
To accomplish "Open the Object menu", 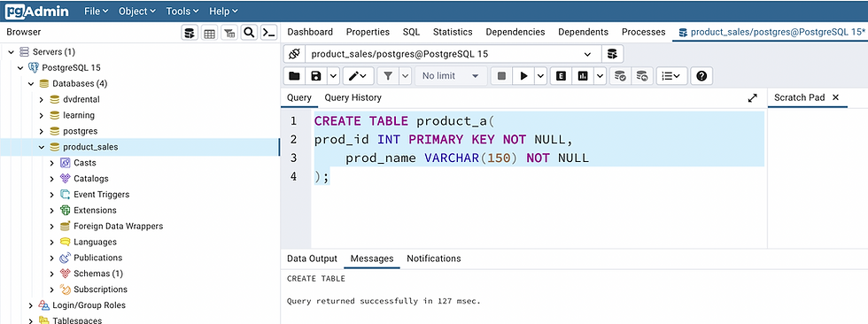I will tap(136, 11).
